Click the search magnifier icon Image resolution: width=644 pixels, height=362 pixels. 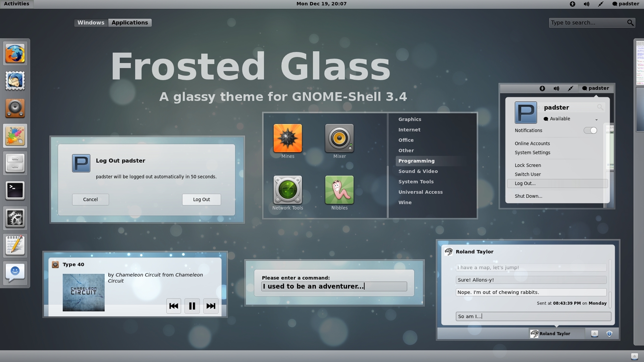pyautogui.click(x=630, y=23)
